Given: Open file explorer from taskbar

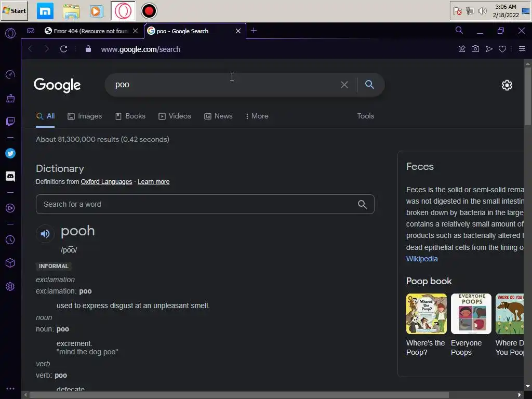Looking at the screenshot, I should [x=71, y=11].
